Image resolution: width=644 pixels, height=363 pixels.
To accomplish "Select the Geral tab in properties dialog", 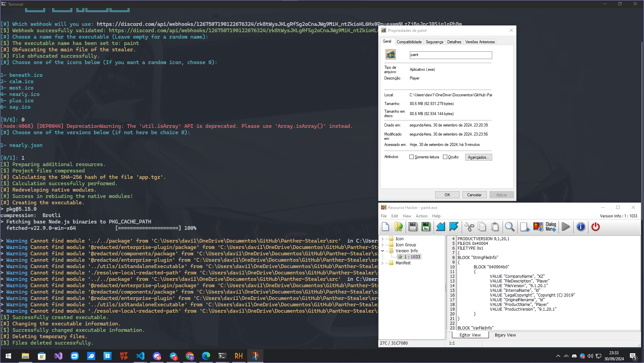I will click(387, 41).
